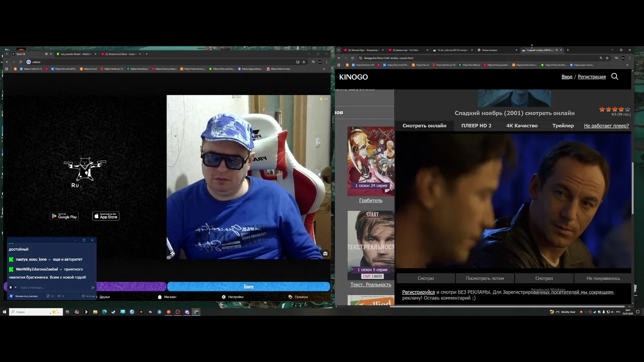This screenshot has width=644, height=362.
Task: Switch to the Михаил Круг browser tab
Action: [364, 50]
